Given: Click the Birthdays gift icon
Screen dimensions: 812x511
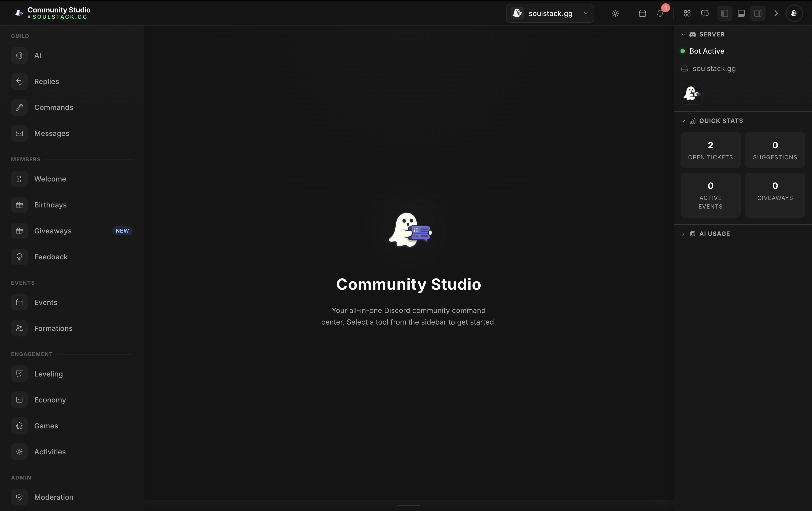Looking at the screenshot, I should pos(19,205).
